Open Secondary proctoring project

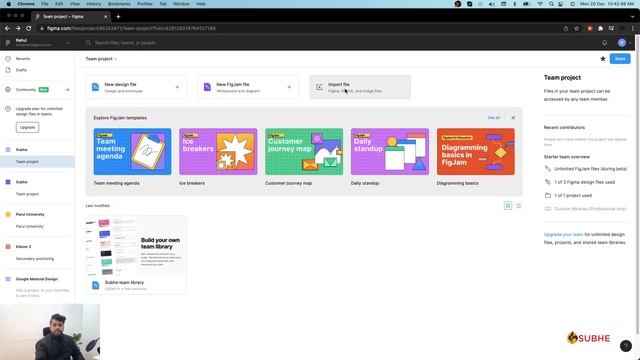[x=35, y=259]
